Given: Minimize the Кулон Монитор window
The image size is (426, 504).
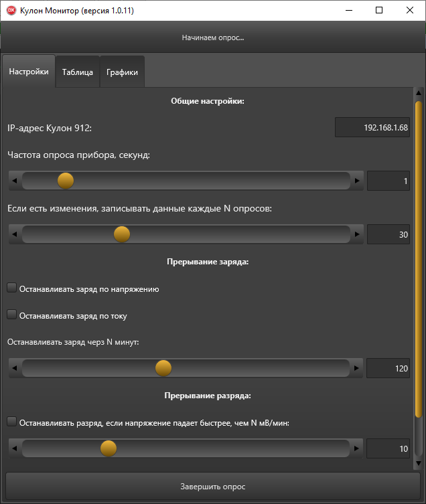Looking at the screenshot, I should pos(349,10).
